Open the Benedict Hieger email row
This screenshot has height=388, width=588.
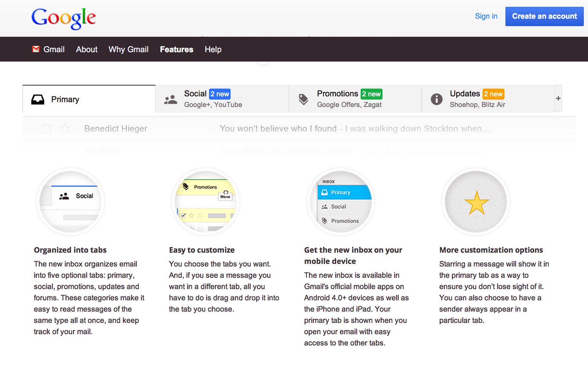(x=299, y=128)
